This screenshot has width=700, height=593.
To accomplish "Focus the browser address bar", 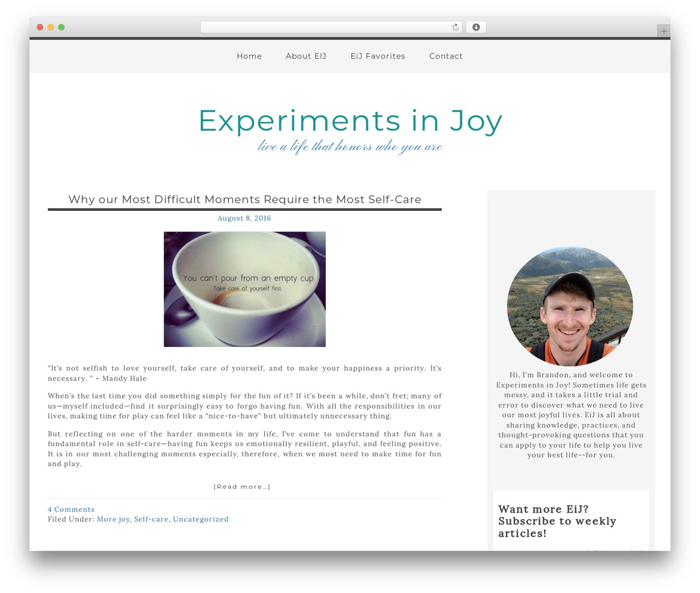I will (331, 27).
